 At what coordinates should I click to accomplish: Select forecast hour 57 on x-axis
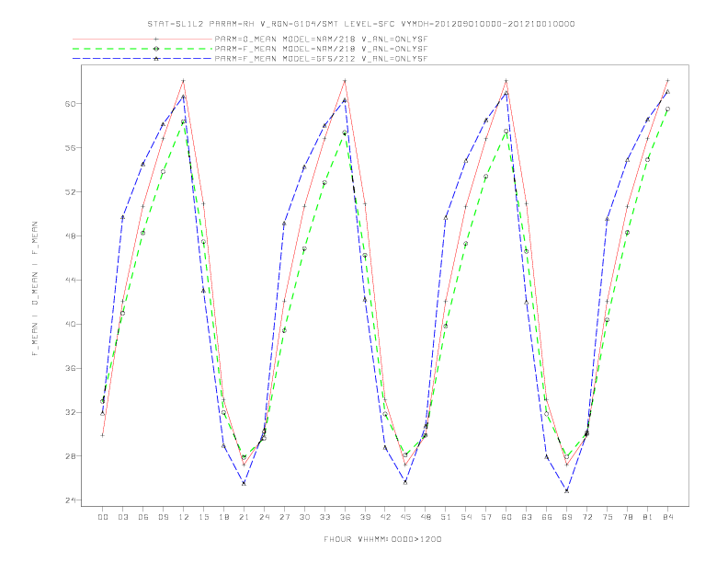tap(486, 517)
